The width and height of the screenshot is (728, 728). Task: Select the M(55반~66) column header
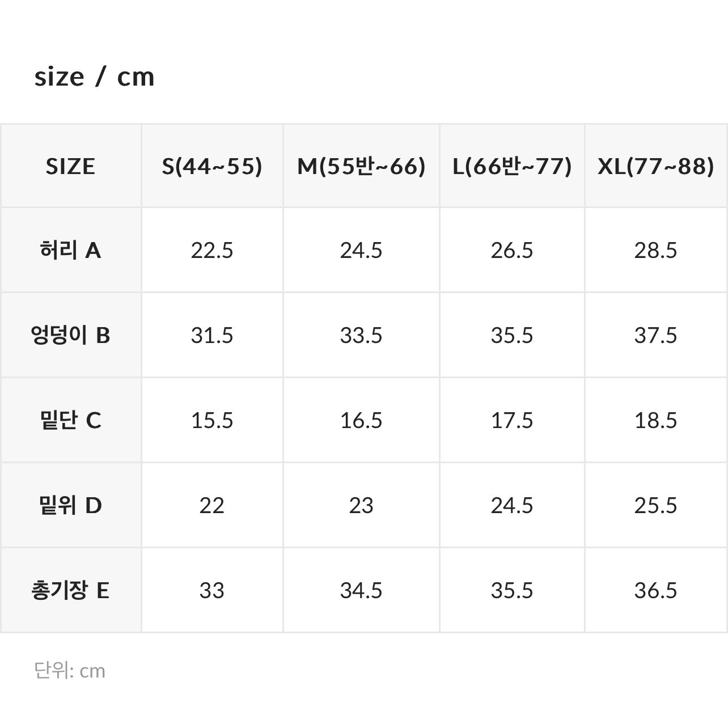361,166
